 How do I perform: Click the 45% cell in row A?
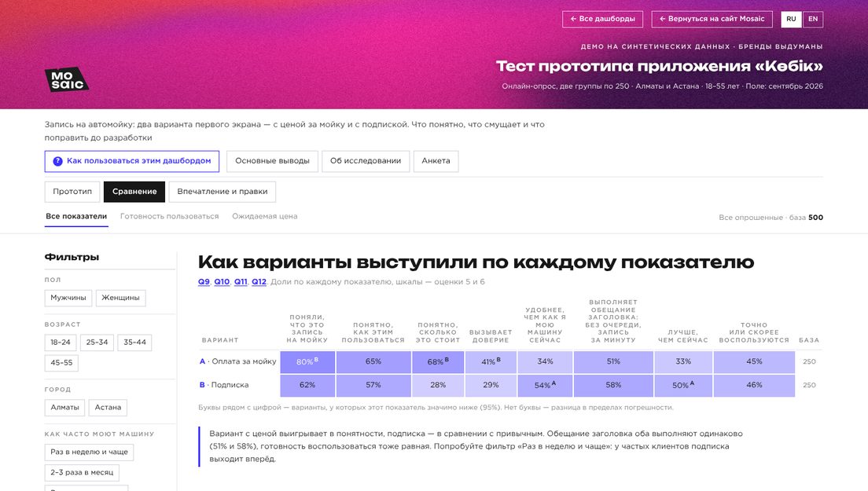[x=754, y=362]
